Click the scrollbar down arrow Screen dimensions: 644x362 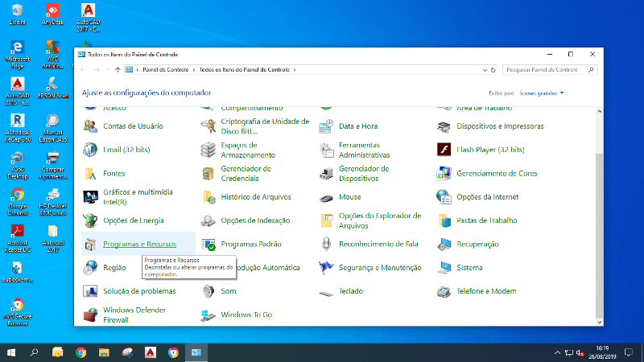(599, 323)
